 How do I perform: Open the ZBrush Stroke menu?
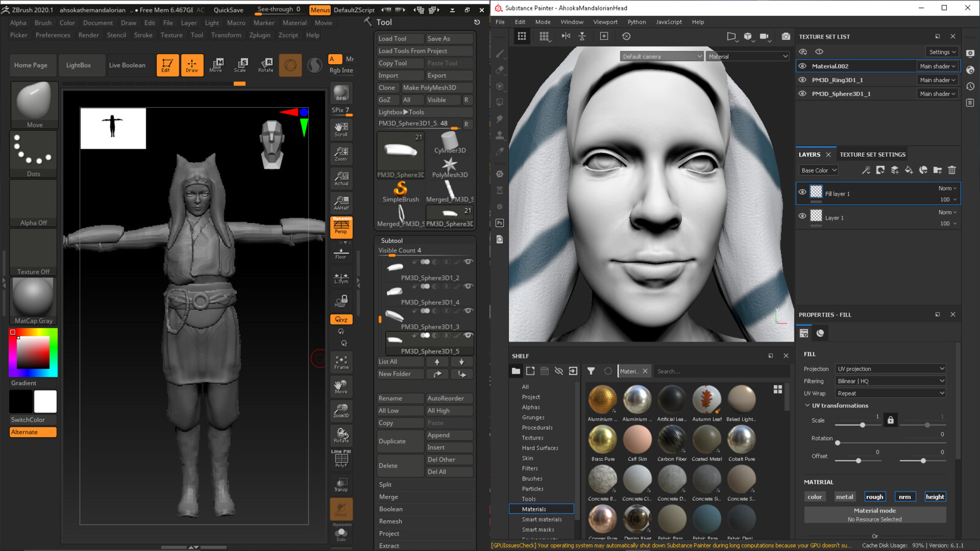(x=143, y=35)
